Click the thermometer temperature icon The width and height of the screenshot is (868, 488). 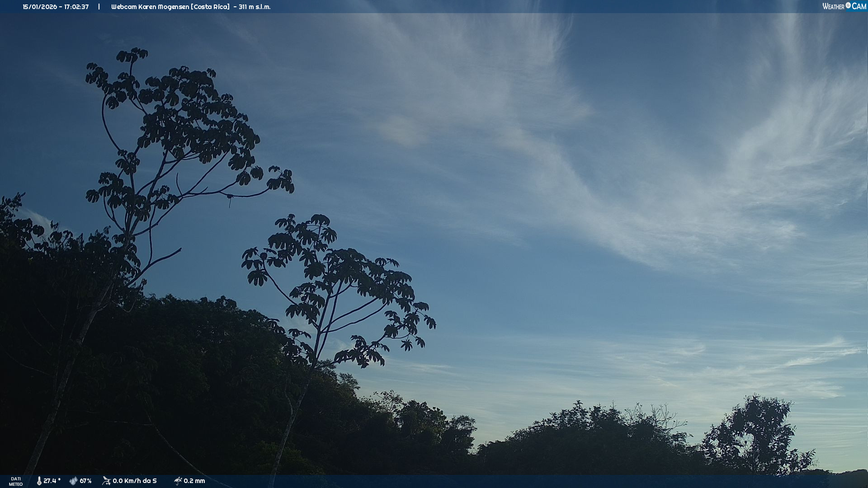pos(39,481)
